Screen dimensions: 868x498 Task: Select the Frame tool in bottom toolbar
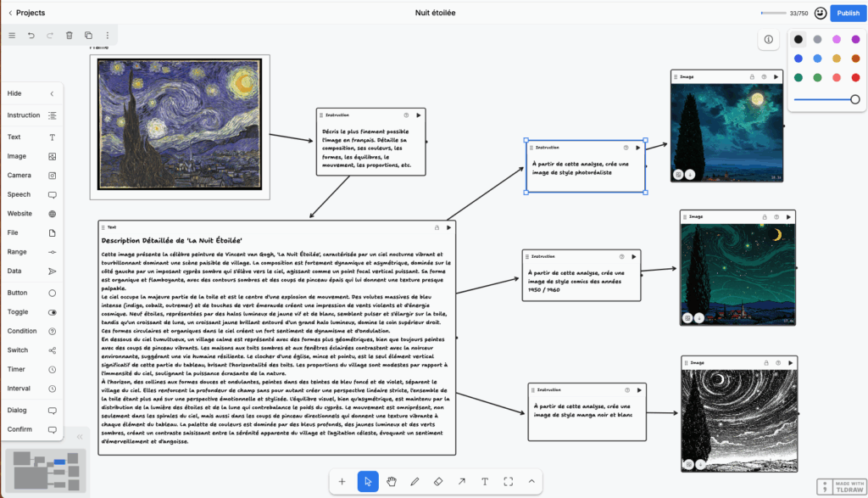click(508, 481)
